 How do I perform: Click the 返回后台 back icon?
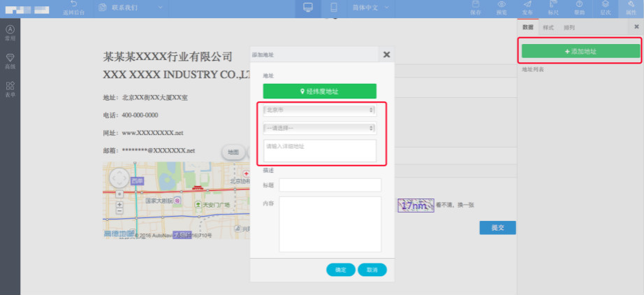click(75, 6)
